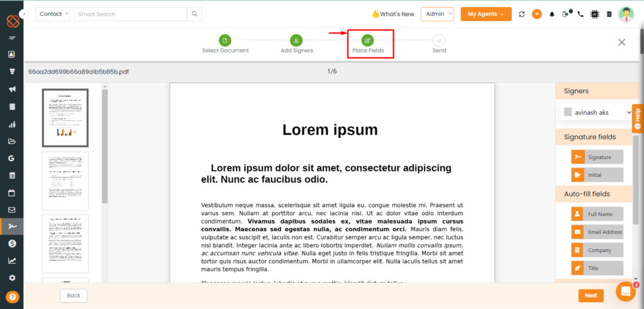Open the Google G icon in sidebar
Viewport: 644px width, 309px height.
pos(12,158)
